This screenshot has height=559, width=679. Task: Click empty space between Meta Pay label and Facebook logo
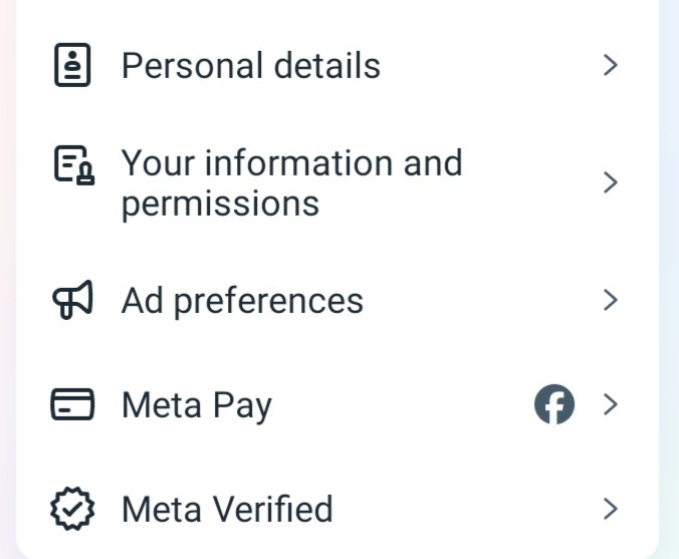(403, 404)
